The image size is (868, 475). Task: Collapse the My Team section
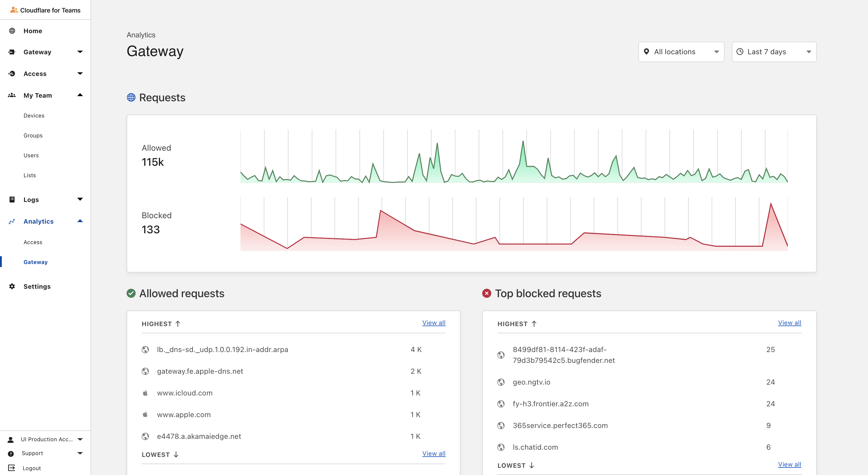80,95
